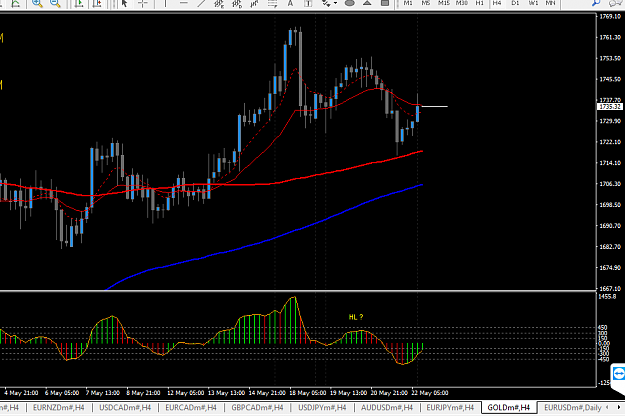
Task: Click the current price label 1735.32
Action: (610, 107)
